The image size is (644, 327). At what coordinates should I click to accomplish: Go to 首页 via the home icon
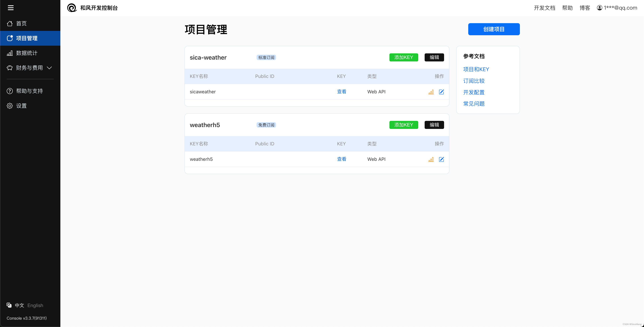[10, 23]
